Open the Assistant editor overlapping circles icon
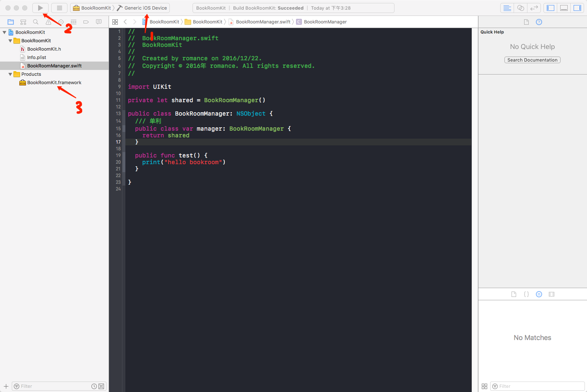Image resolution: width=587 pixels, height=392 pixels. coord(520,8)
